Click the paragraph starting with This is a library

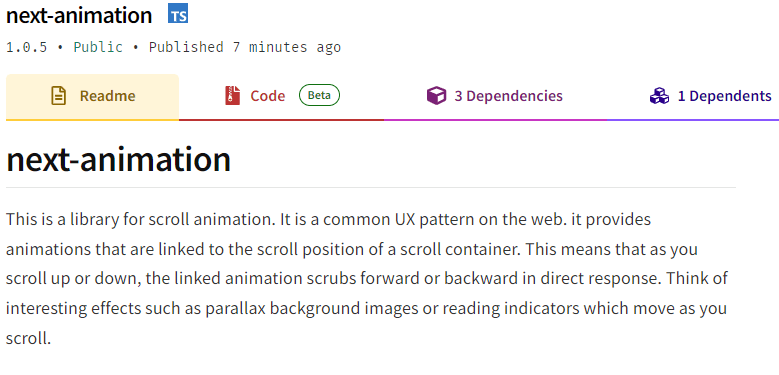pyautogui.click(x=367, y=279)
